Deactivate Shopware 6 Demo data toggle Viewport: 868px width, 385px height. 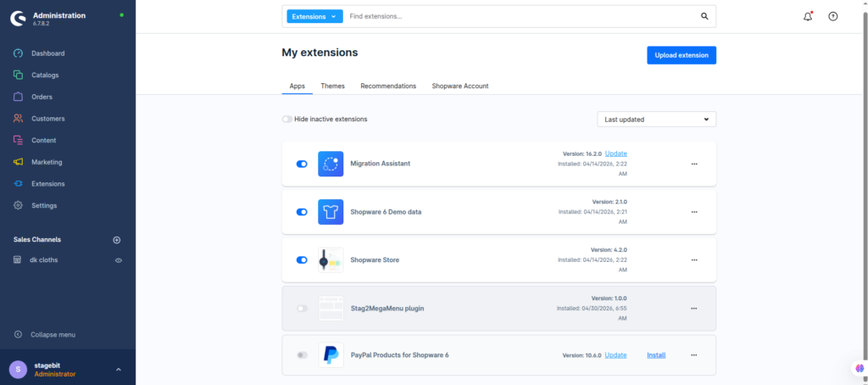pyautogui.click(x=302, y=212)
